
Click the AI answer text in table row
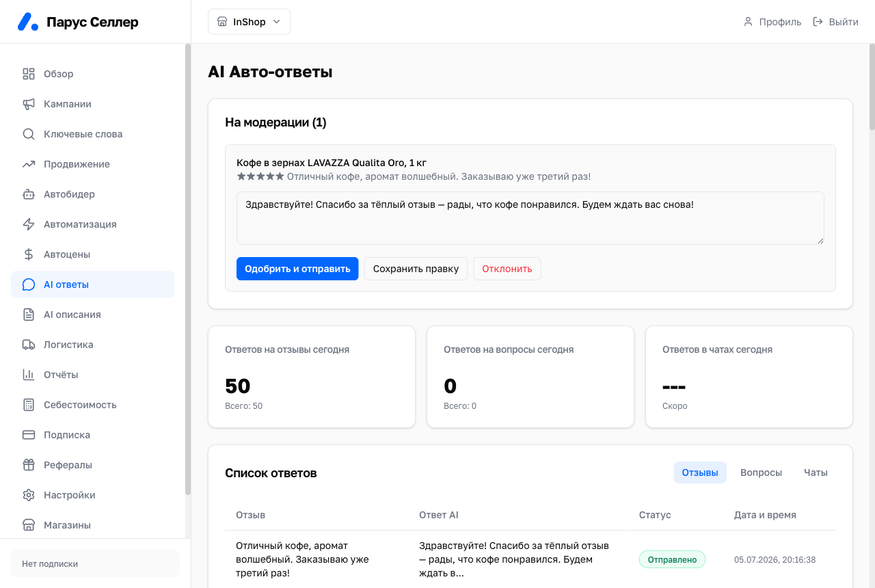click(514, 559)
